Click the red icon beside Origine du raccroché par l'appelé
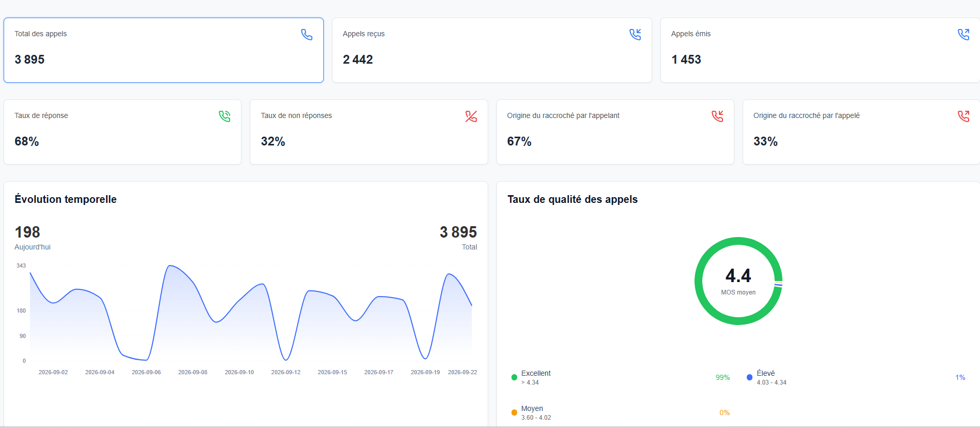This screenshot has width=980, height=427. [963, 116]
